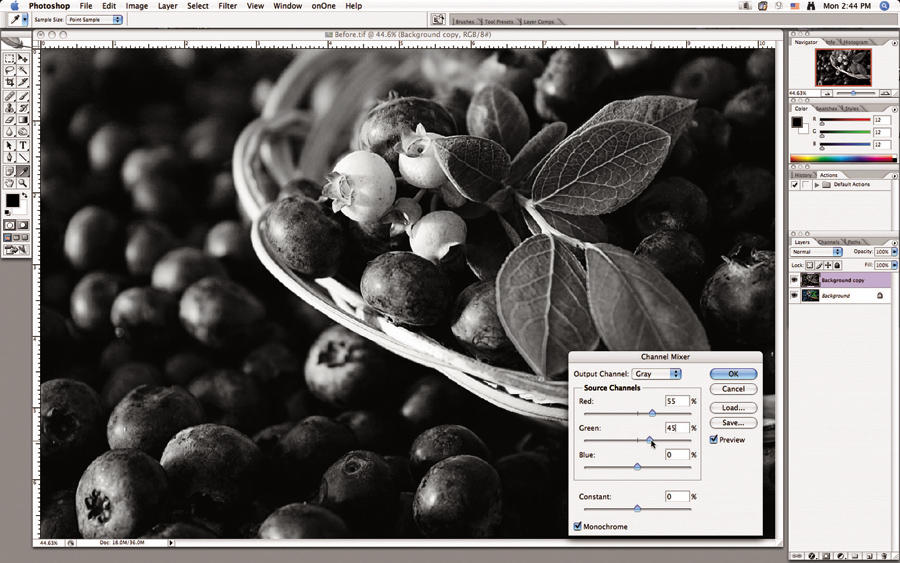900x563 pixels.
Task: Open the Color panel options menu
Action: tap(894, 109)
